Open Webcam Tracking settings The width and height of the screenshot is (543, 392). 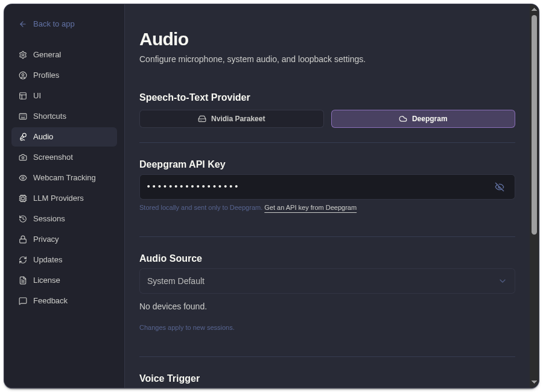[64, 178]
